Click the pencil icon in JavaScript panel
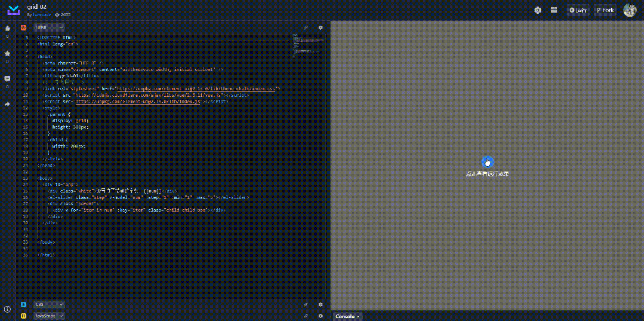Image resolution: width=644 pixels, height=321 pixels. click(x=306, y=316)
